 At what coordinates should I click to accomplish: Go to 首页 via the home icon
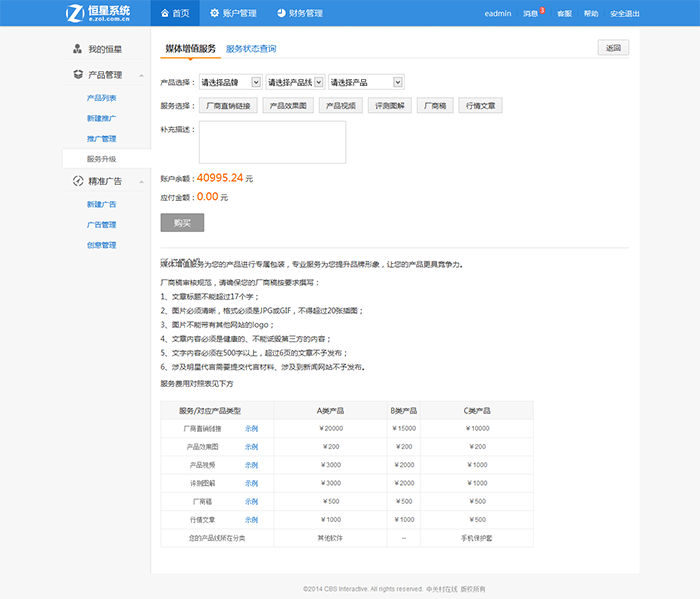tap(165, 13)
